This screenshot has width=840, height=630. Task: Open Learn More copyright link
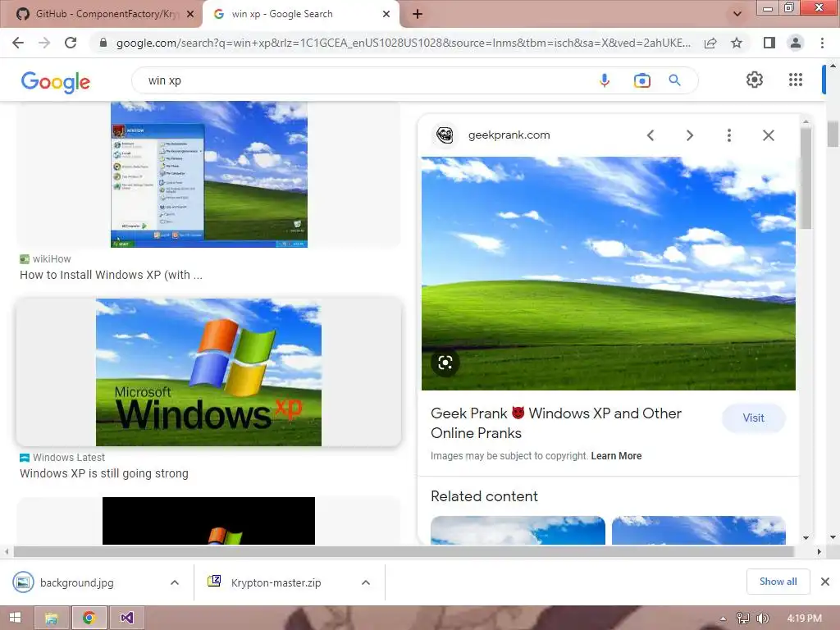(616, 456)
